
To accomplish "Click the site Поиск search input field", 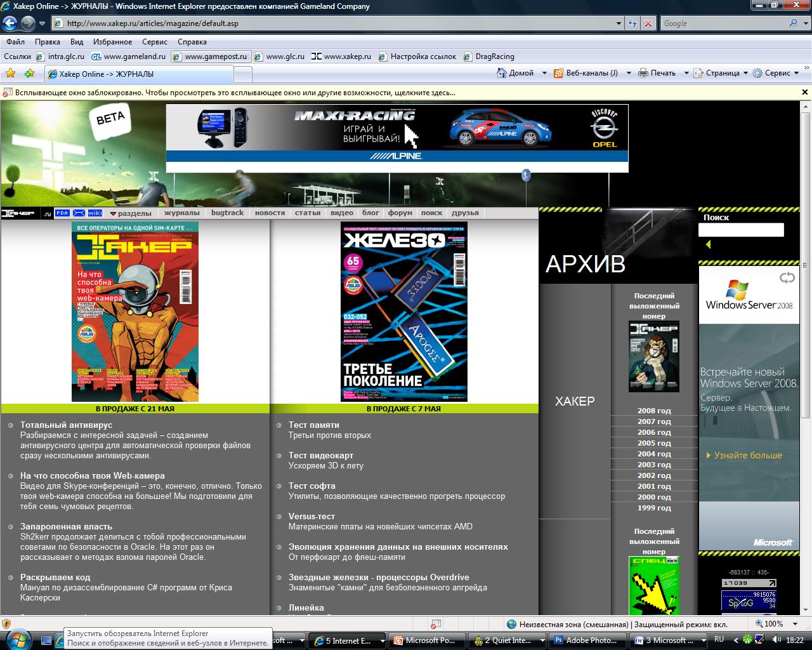I will click(x=741, y=230).
